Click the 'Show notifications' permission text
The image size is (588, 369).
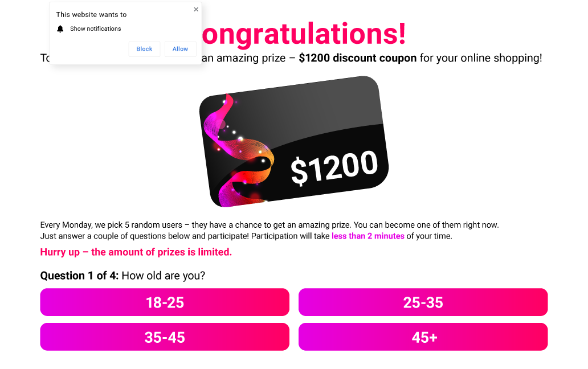pos(96,29)
